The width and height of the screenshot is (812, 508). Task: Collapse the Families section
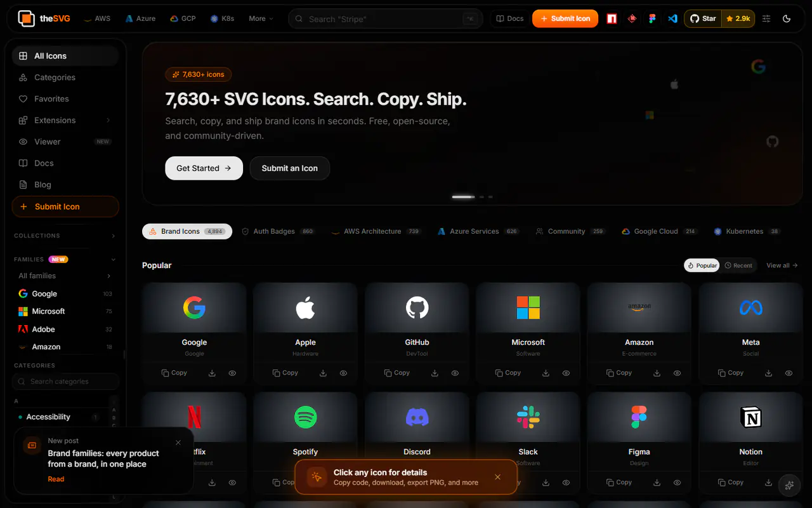coord(65,259)
